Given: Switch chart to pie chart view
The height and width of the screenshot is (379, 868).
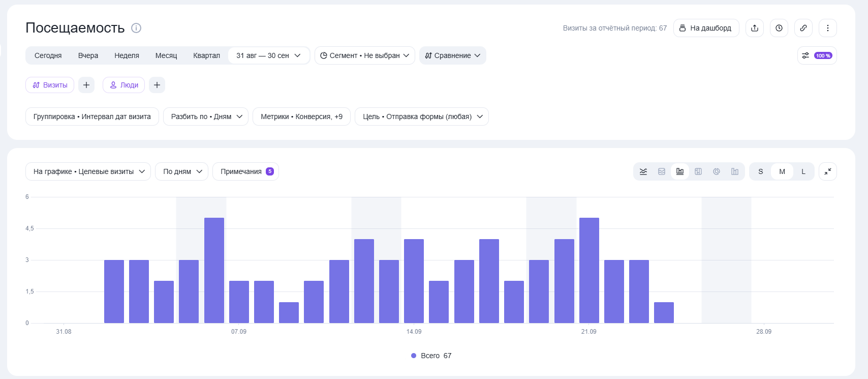Looking at the screenshot, I should pyautogui.click(x=717, y=171).
